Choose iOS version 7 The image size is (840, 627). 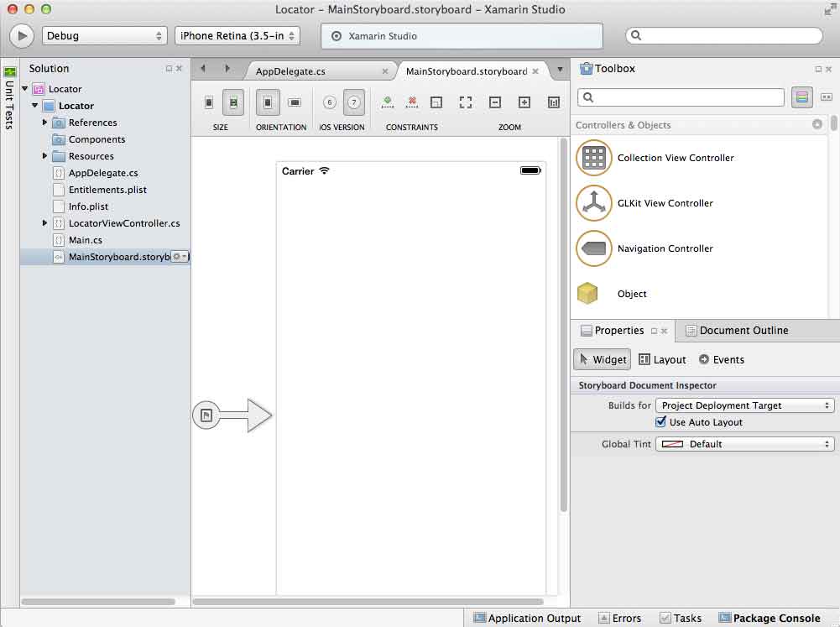[353, 102]
